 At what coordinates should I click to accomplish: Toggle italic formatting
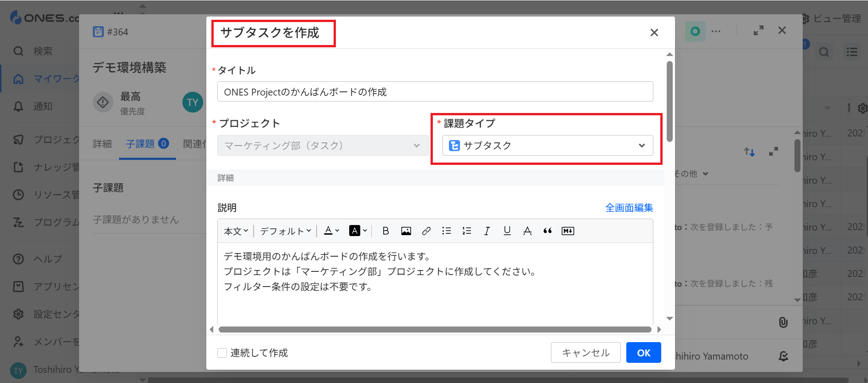(x=487, y=231)
